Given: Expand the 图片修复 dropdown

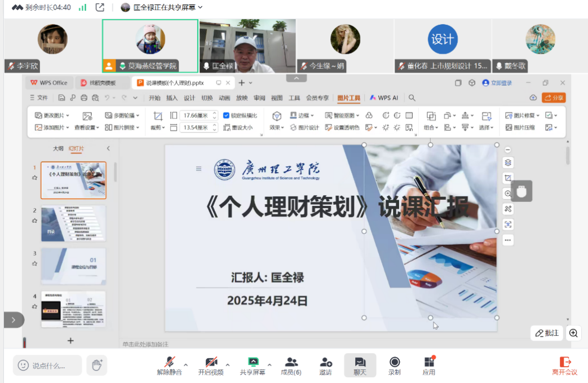Looking at the screenshot, I should (x=524, y=116).
